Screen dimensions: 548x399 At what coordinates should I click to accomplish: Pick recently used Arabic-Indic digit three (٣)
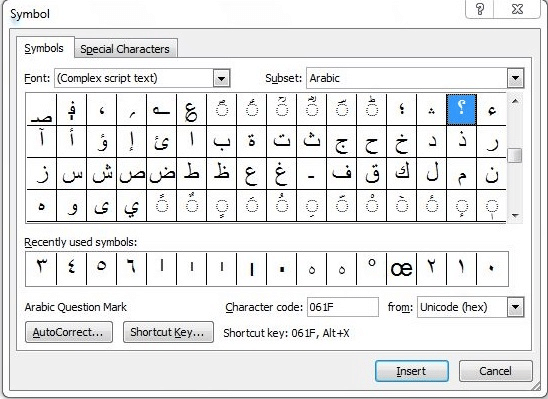(41, 268)
